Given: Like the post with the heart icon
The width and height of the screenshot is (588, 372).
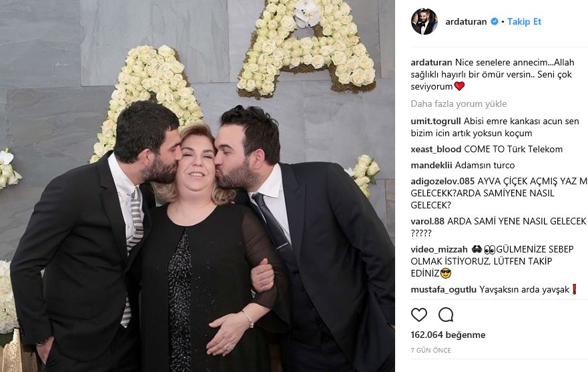Looking at the screenshot, I should (419, 315).
